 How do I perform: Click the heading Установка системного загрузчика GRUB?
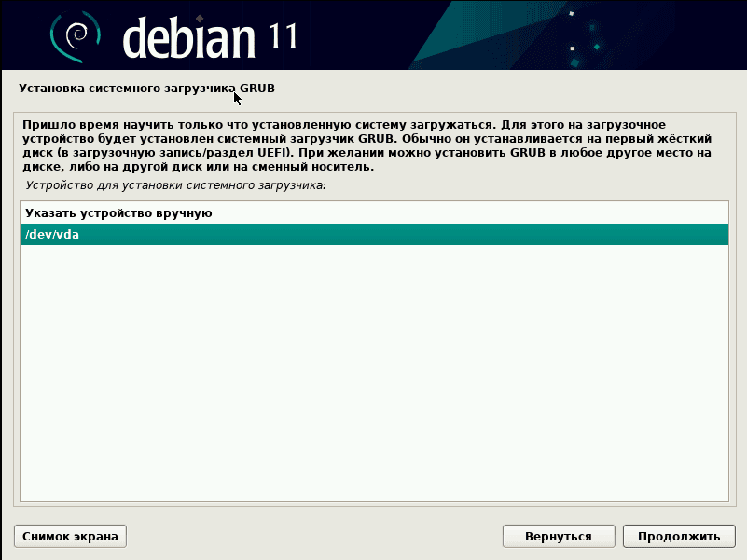pos(146,89)
